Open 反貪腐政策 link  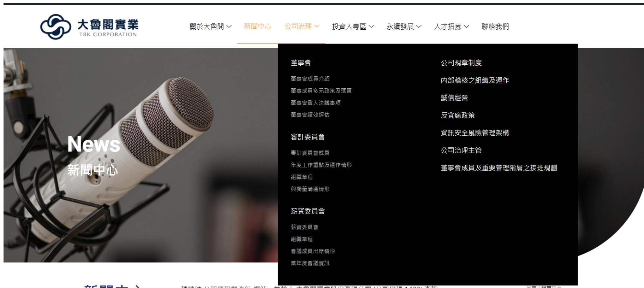coord(458,116)
